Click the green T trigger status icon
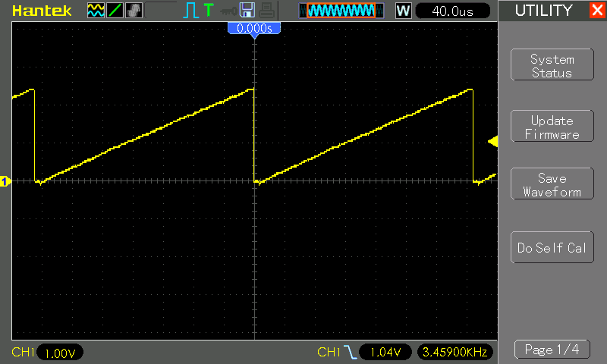The image size is (607, 364). [x=209, y=10]
